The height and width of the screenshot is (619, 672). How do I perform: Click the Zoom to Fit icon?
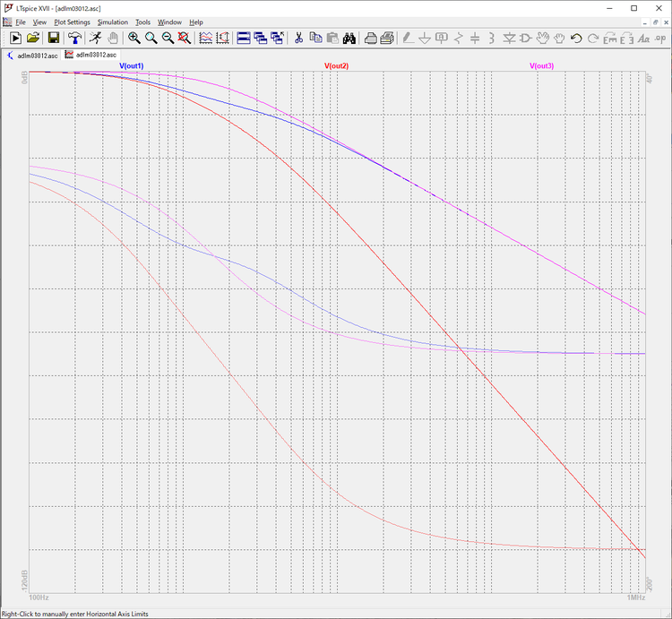pyautogui.click(x=184, y=38)
